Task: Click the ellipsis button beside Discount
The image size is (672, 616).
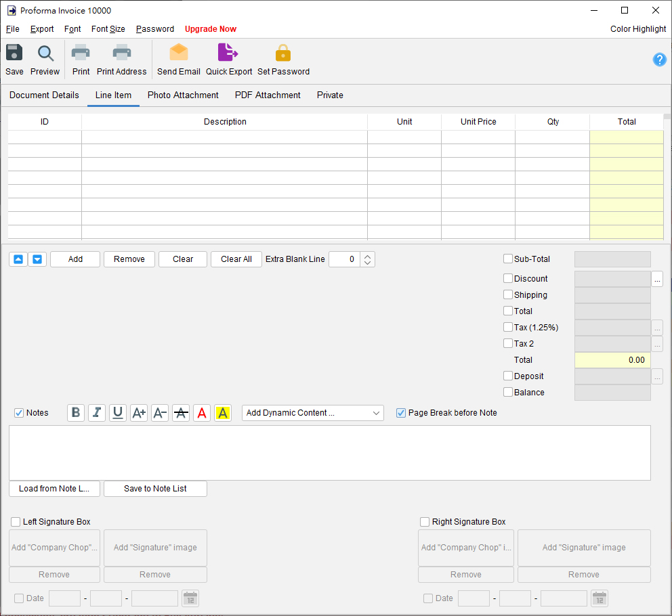Action: [657, 279]
